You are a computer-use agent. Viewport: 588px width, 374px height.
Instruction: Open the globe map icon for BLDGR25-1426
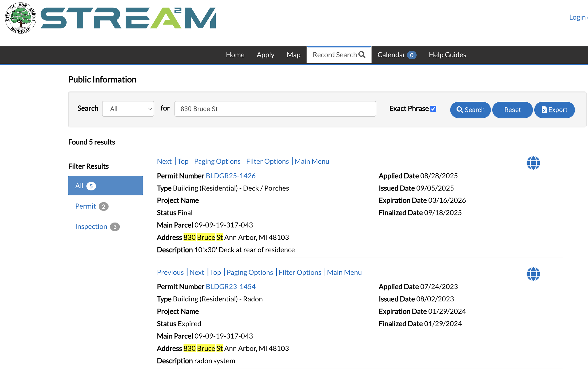533,163
